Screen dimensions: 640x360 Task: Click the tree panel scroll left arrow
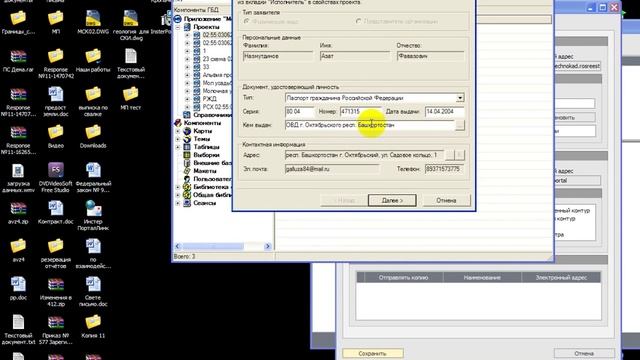tap(177, 246)
